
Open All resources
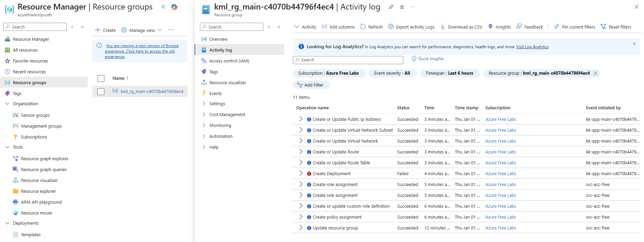click(x=25, y=50)
